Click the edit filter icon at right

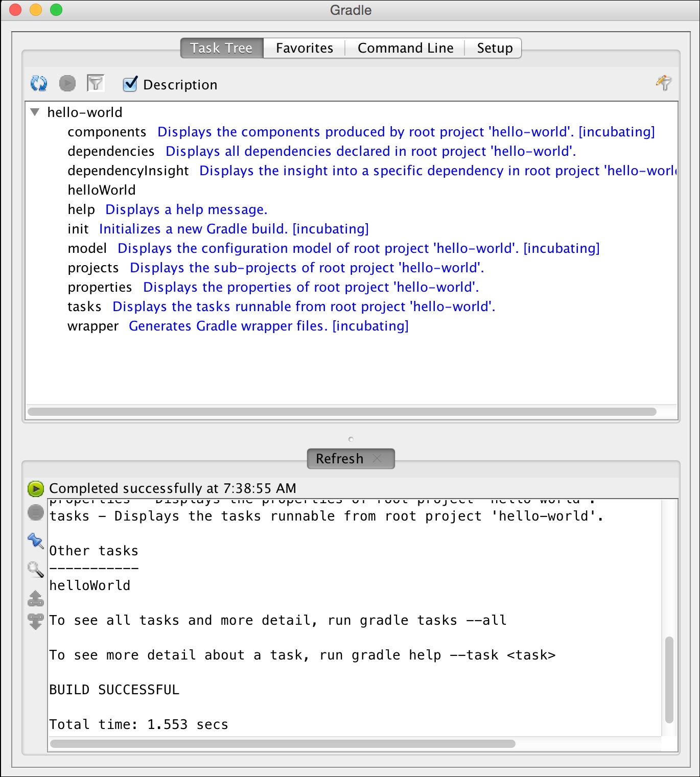tap(664, 83)
